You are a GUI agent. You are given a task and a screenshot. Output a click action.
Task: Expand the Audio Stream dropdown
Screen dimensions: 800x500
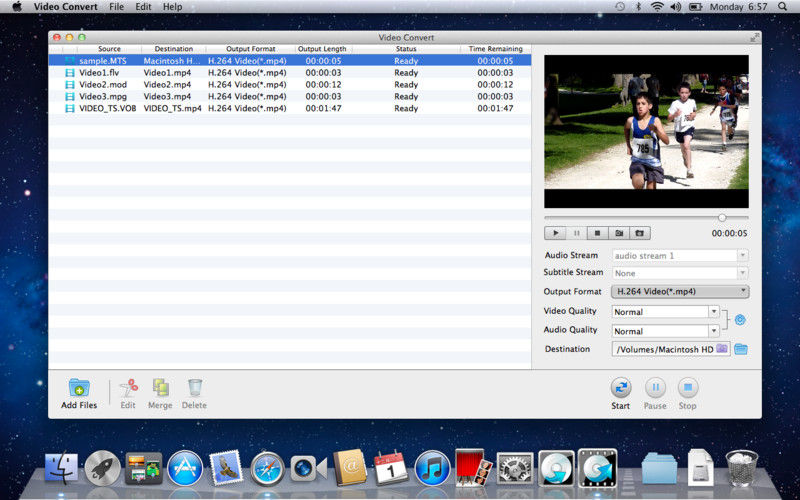(743, 255)
